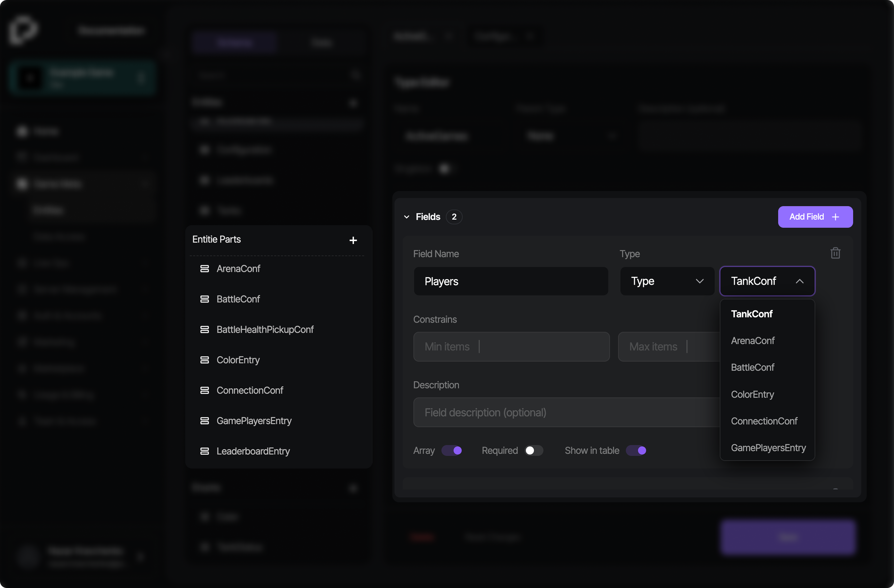This screenshot has height=588, width=894.
Task: Delete the Players field with trash icon
Action: pyautogui.click(x=835, y=253)
